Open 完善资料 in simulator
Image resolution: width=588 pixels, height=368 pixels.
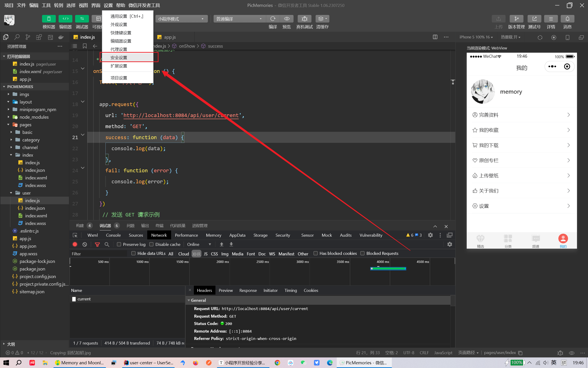coord(521,115)
